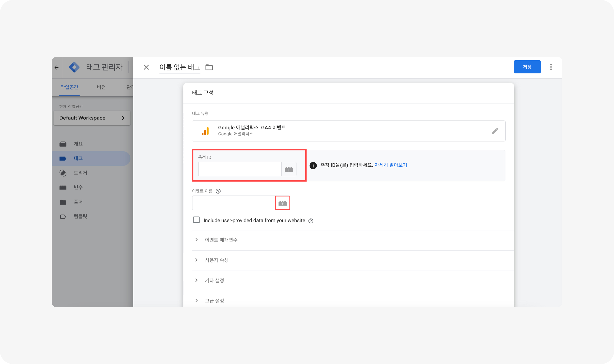Screen dimensions: 614x364
Task: Click the blue 저장 button
Action: click(x=527, y=67)
